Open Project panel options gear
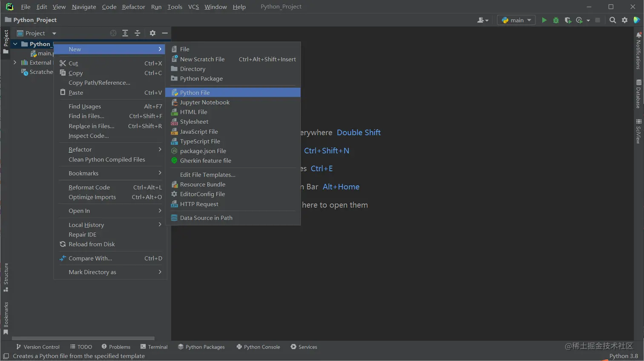Image resolution: width=644 pixels, height=361 pixels. coord(152,33)
